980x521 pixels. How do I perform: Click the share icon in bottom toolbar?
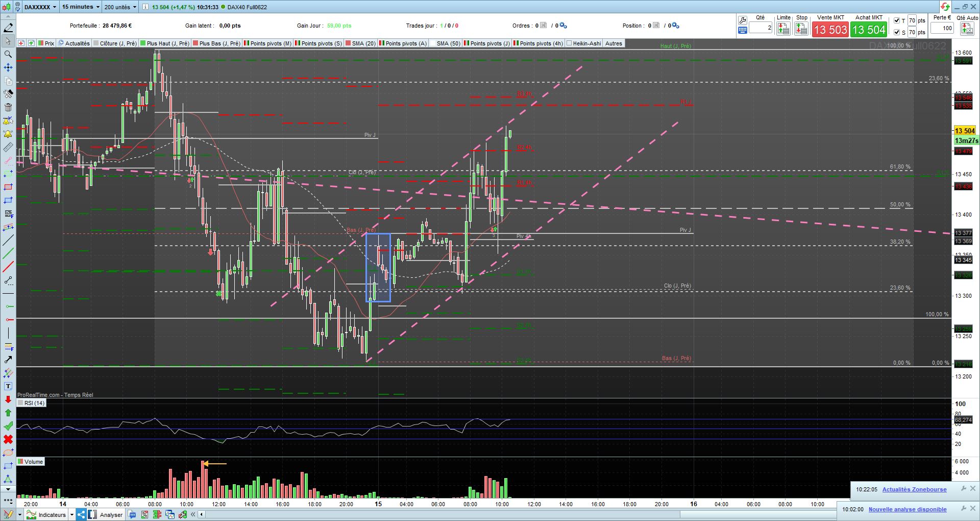(x=81, y=514)
